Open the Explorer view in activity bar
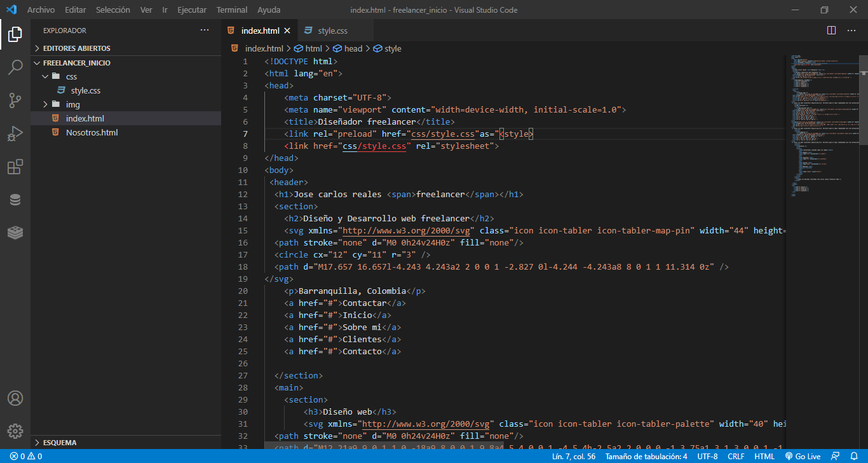This screenshot has width=868, height=463. (15, 34)
